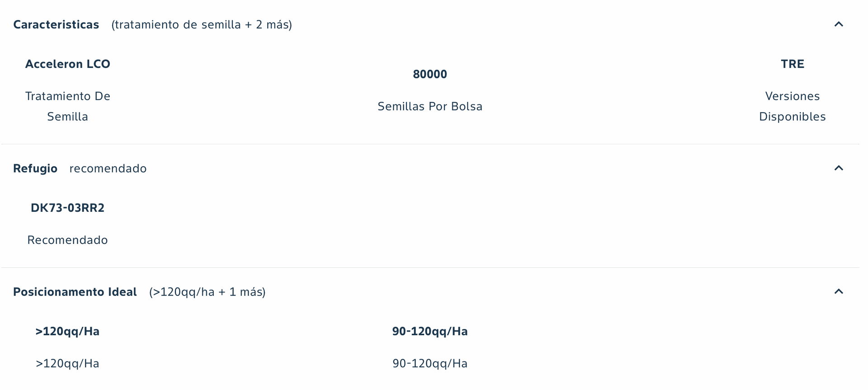Click the Semillas Por Bolsa label

[430, 106]
